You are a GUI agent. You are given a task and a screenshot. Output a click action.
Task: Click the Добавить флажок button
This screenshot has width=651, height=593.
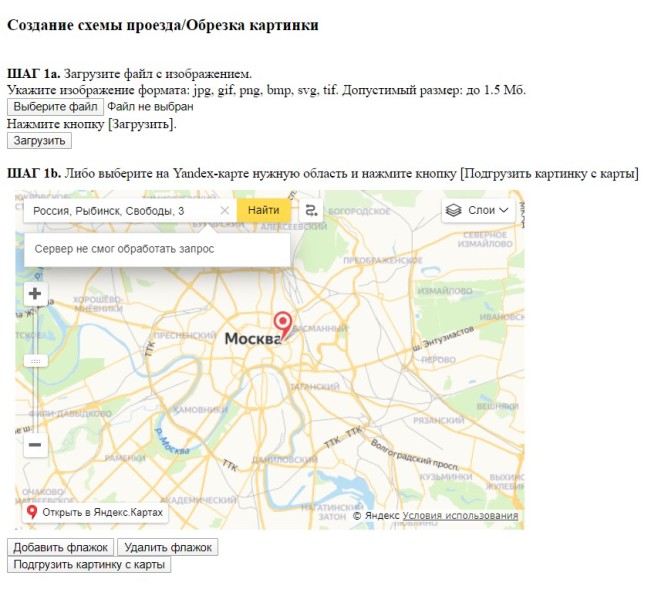[x=61, y=547]
